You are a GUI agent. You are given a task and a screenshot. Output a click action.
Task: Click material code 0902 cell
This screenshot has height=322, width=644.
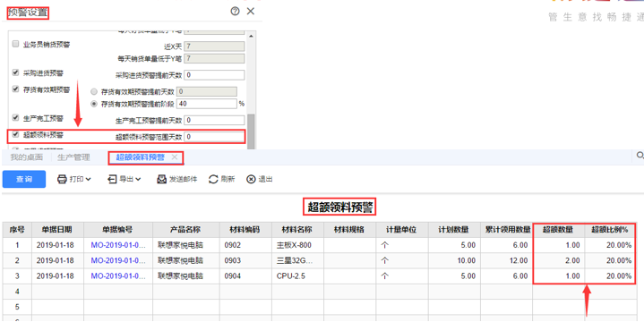point(245,245)
